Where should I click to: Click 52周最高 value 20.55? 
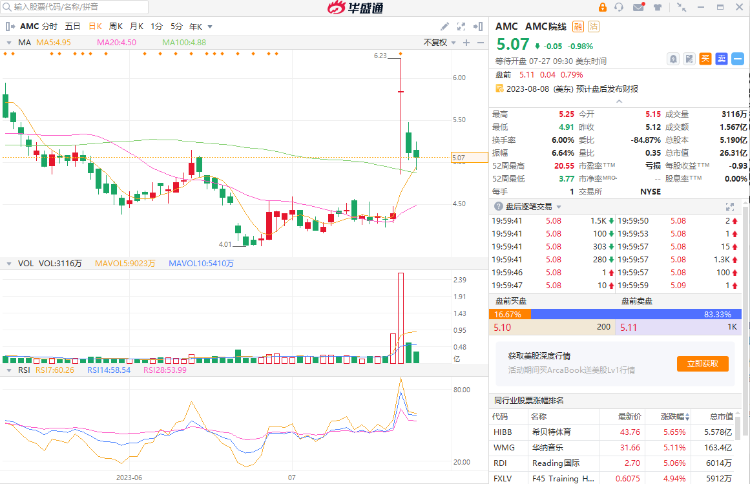[564, 166]
